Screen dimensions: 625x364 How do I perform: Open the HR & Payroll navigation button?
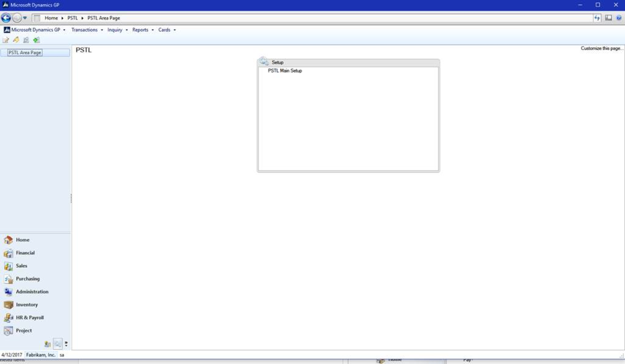(x=35, y=318)
